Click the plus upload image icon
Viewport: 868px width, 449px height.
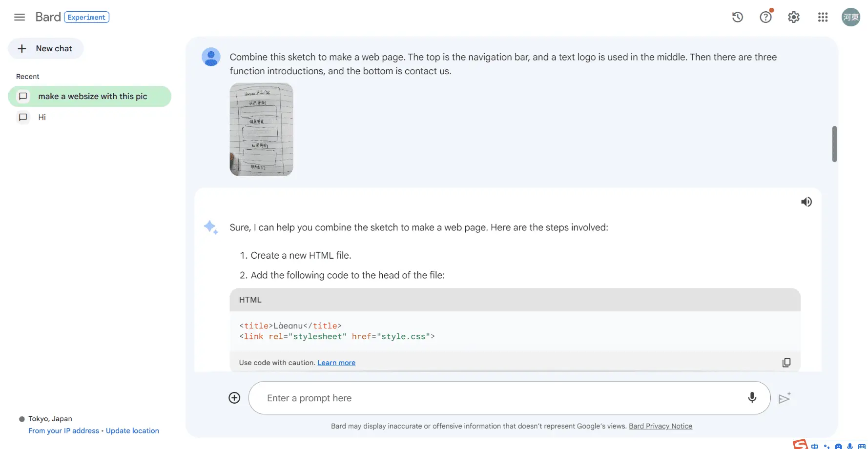[234, 398]
